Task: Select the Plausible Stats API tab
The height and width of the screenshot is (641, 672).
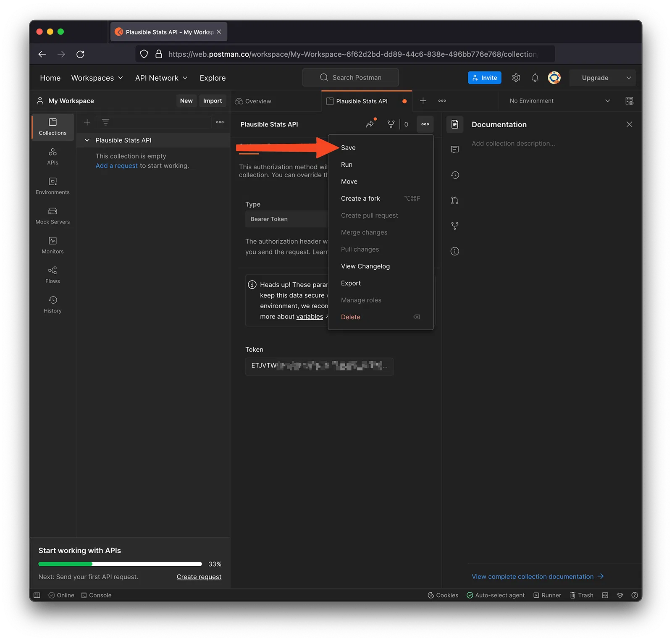Action: pos(362,101)
